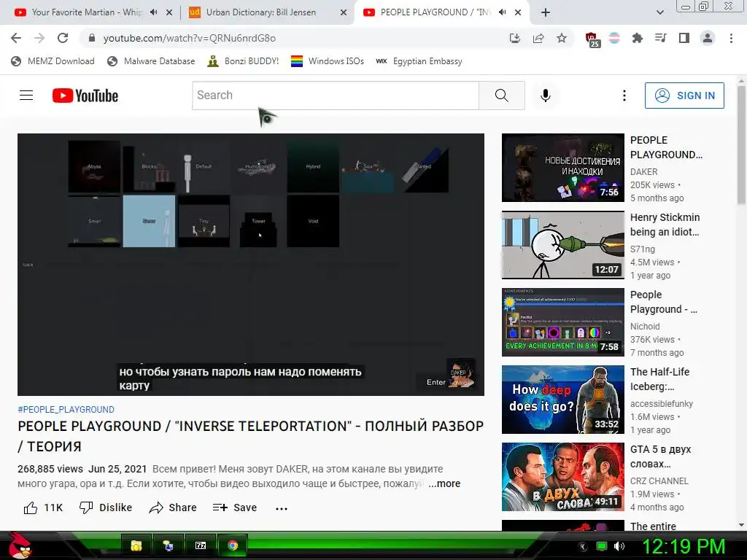Open the uBlock extension icon

point(592,39)
